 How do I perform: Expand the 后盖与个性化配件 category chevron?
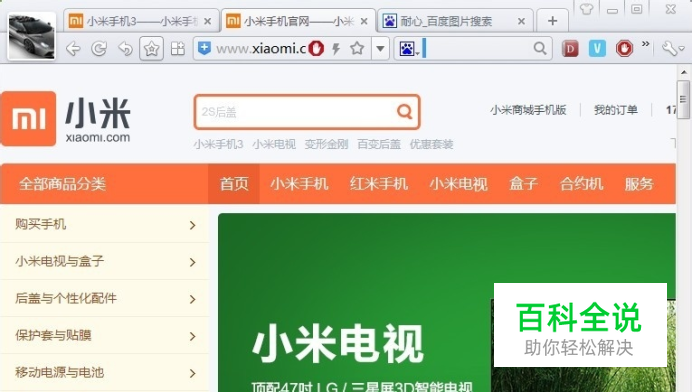[192, 299]
